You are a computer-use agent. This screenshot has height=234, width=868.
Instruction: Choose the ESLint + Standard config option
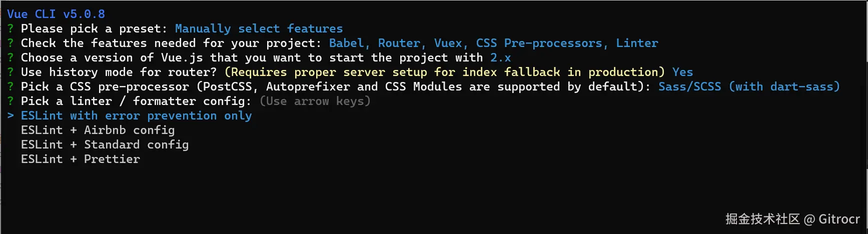click(x=105, y=145)
